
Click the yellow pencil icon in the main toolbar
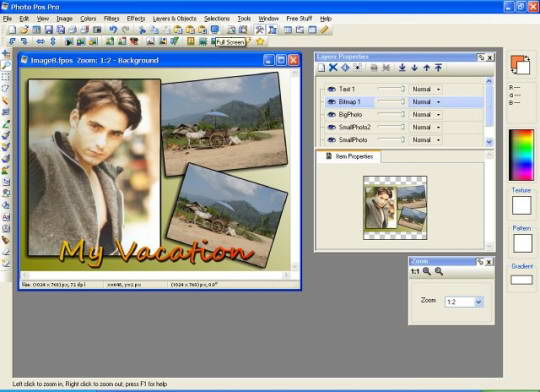coord(324,30)
